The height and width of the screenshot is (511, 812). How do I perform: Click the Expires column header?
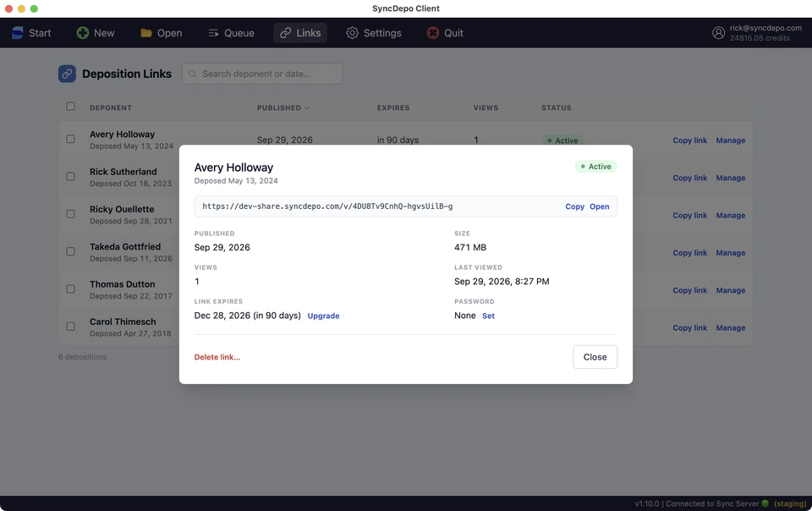point(393,107)
